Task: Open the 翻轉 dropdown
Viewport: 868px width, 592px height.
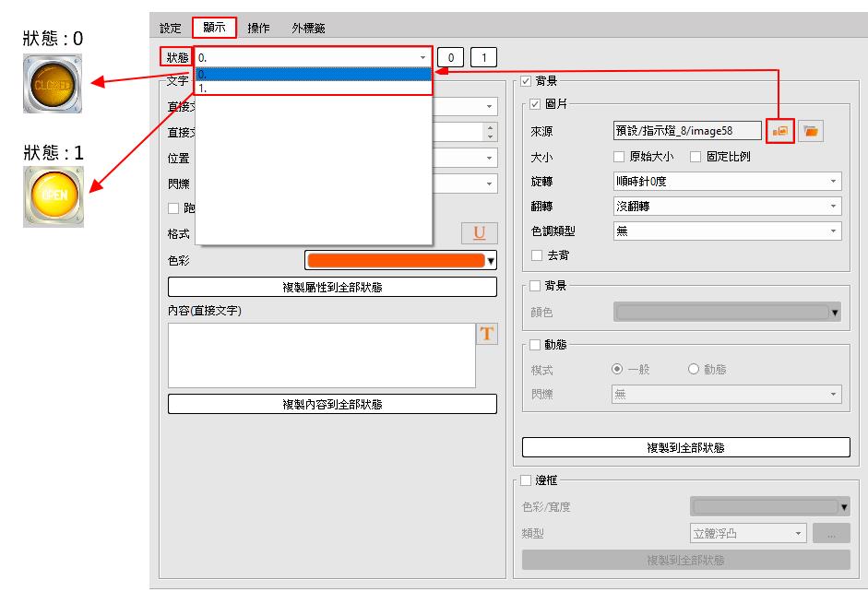Action: tap(727, 207)
